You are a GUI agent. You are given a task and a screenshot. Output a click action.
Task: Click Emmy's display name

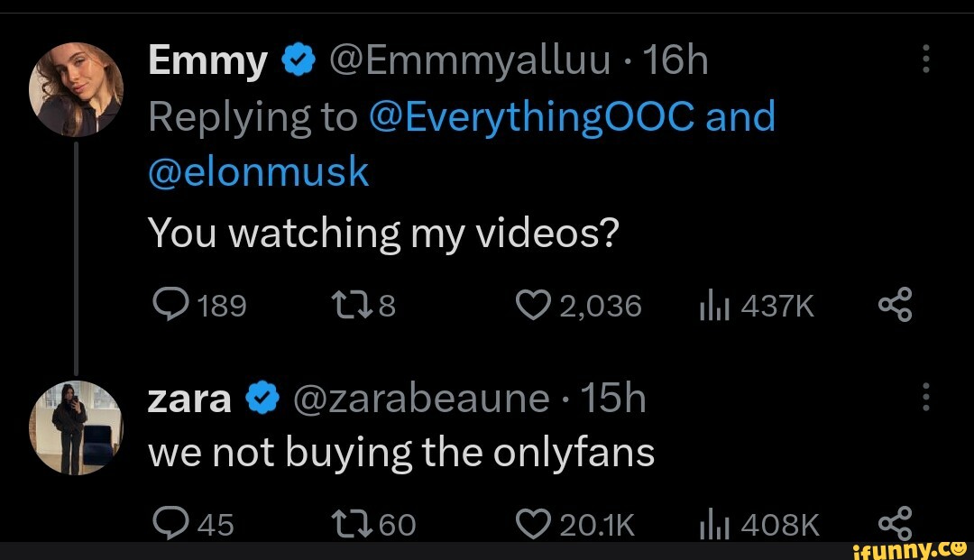coord(207,61)
